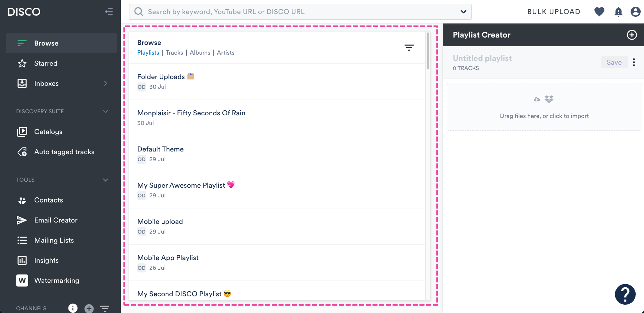Open Monplaisir - Fifty Seconds Of Rain
This screenshot has height=313, width=644.
(x=277, y=118)
